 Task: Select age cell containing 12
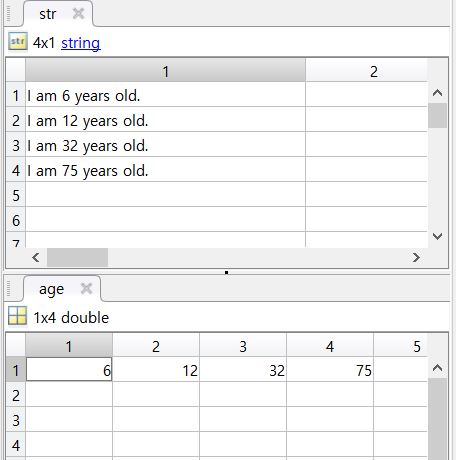pyautogui.click(x=156, y=369)
